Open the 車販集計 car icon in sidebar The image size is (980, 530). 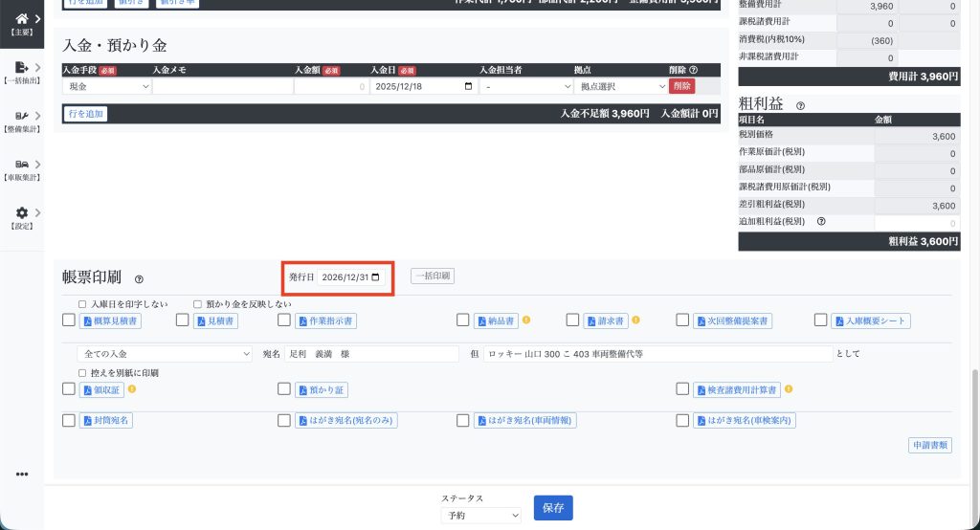coord(21,164)
